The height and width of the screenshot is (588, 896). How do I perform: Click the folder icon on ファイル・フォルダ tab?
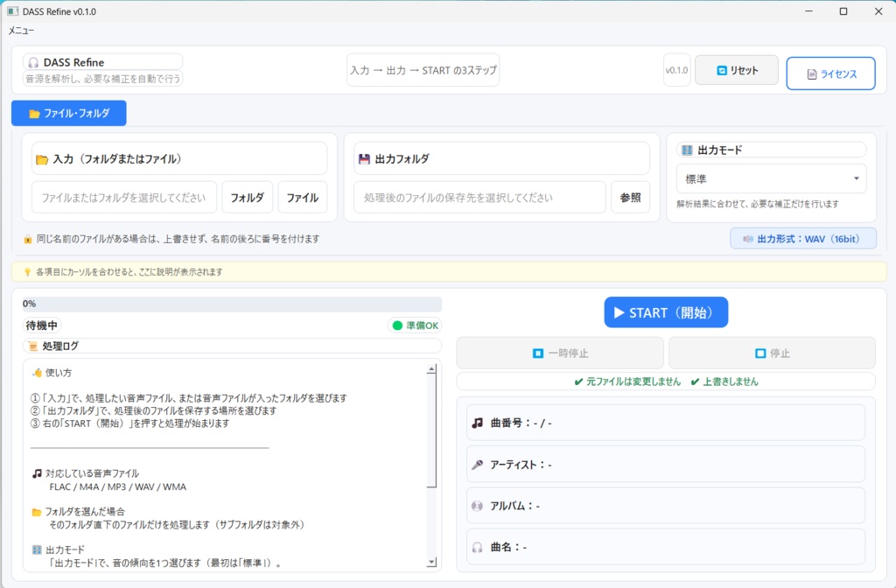pos(34,114)
